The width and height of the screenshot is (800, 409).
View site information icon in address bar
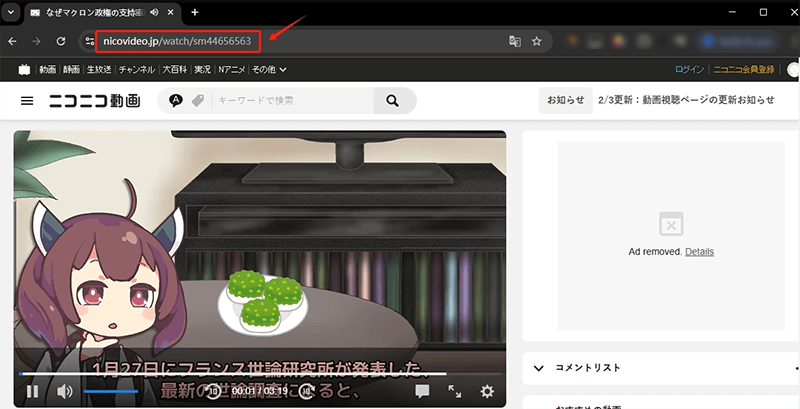click(x=89, y=41)
